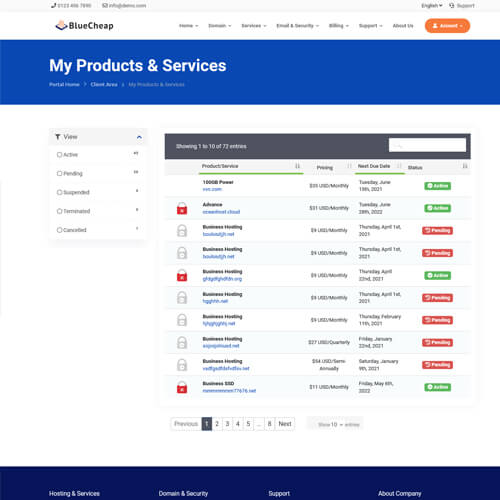Image resolution: width=500 pixels, height=500 pixels.
Task: Open the Support dropdown in the navigation bar
Action: tap(371, 26)
